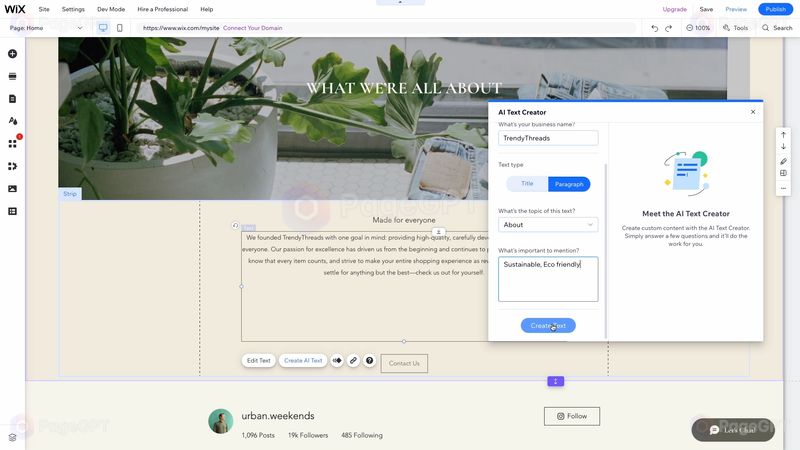Click the section layout grid icon
Image resolution: width=800 pixels, height=450 pixels.
tap(783, 173)
